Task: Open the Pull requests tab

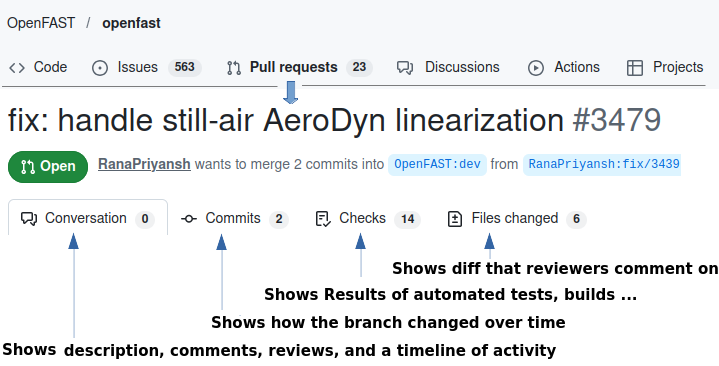Action: pyautogui.click(x=299, y=67)
